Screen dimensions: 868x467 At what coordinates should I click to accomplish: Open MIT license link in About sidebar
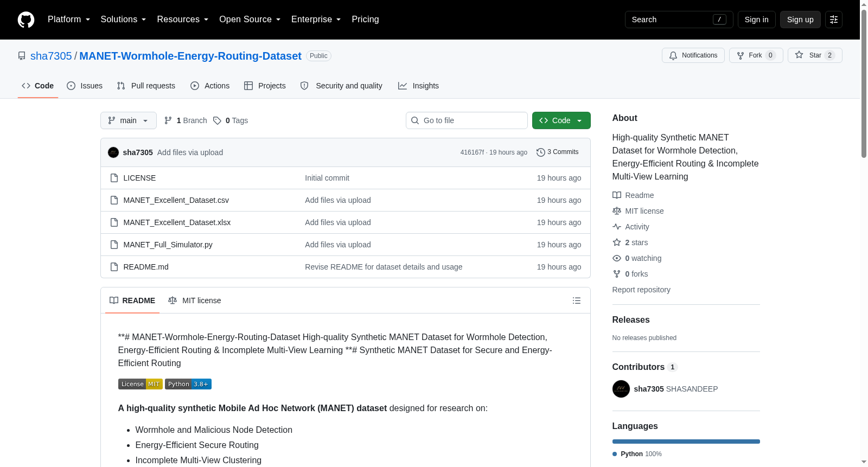point(638,211)
